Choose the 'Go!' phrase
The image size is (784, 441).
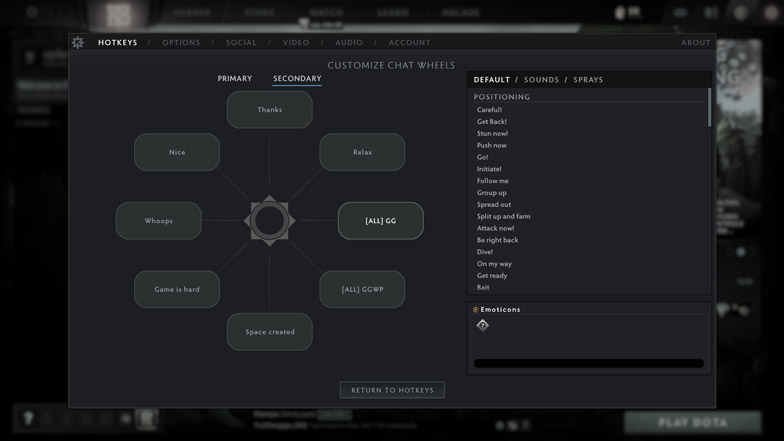[482, 157]
